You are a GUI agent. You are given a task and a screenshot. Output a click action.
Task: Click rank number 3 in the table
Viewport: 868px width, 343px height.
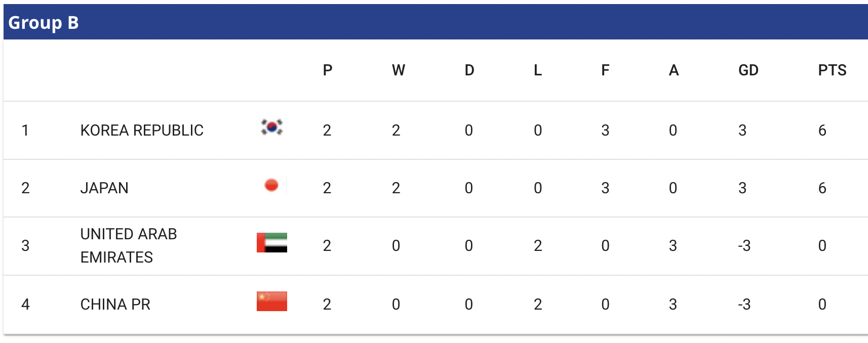tap(25, 246)
